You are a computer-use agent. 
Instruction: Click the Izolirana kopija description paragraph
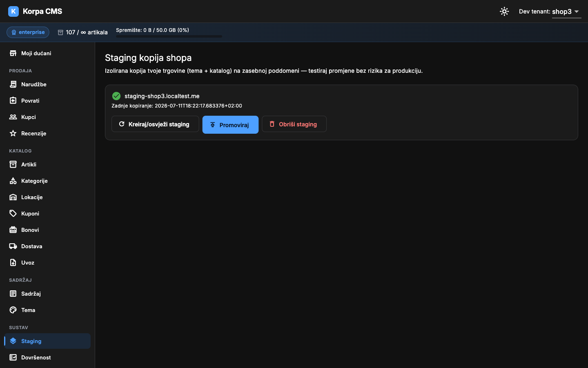pyautogui.click(x=264, y=71)
